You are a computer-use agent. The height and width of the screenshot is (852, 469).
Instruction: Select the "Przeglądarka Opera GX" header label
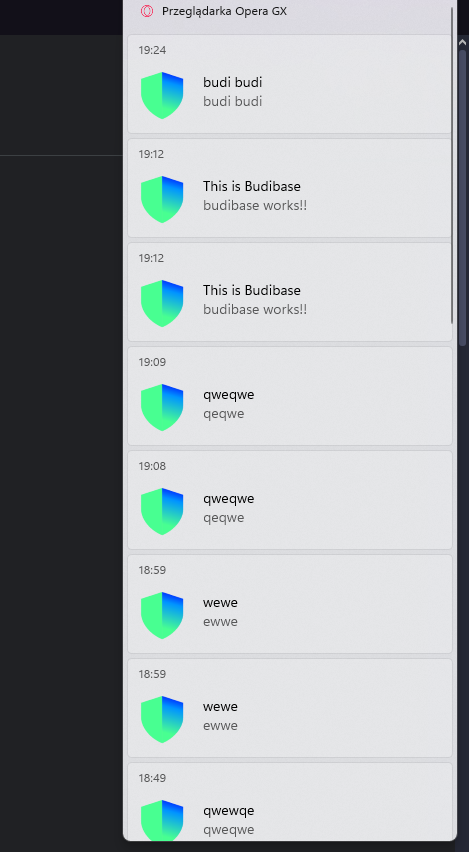(224, 11)
